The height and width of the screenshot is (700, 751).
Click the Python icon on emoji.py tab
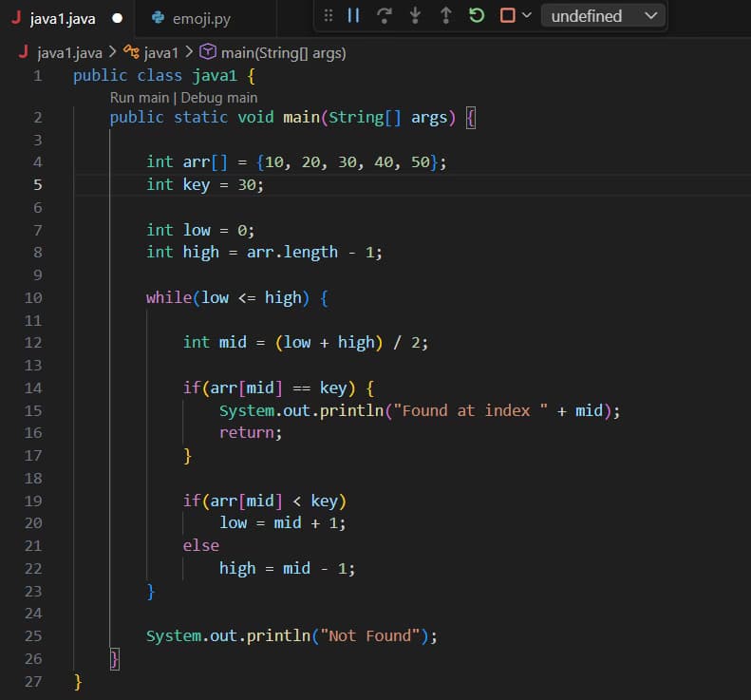tap(158, 18)
